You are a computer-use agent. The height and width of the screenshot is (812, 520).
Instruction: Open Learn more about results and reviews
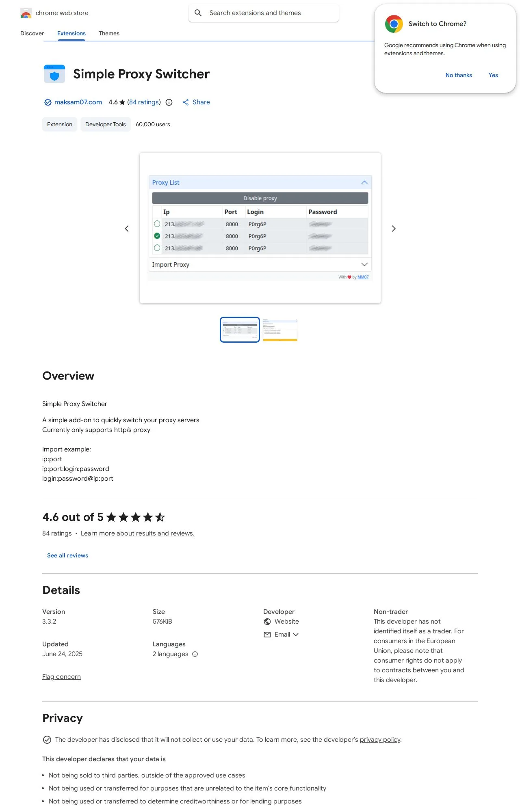click(138, 533)
